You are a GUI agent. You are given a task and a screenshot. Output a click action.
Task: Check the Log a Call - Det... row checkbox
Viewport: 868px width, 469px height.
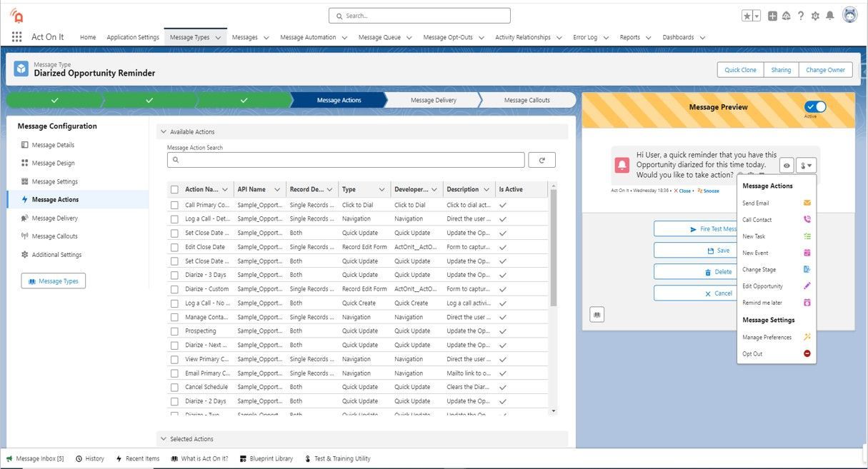coord(174,219)
